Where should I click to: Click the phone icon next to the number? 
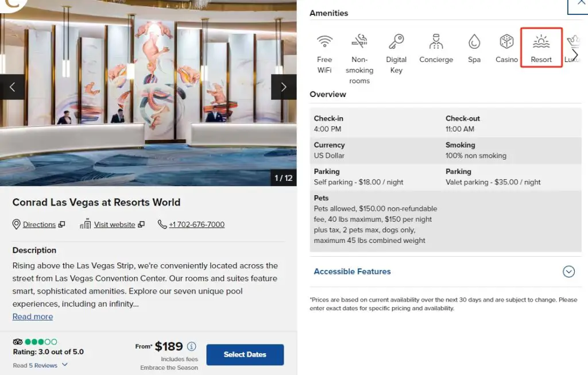point(162,224)
